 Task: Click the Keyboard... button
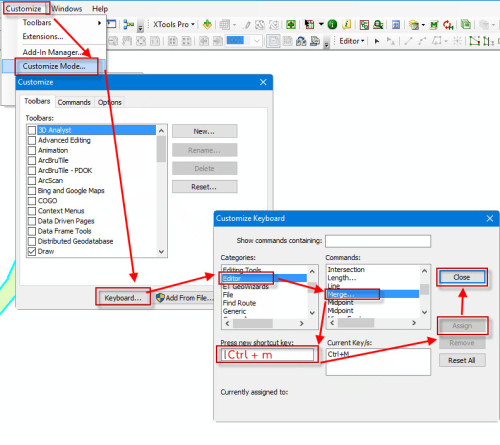(123, 298)
